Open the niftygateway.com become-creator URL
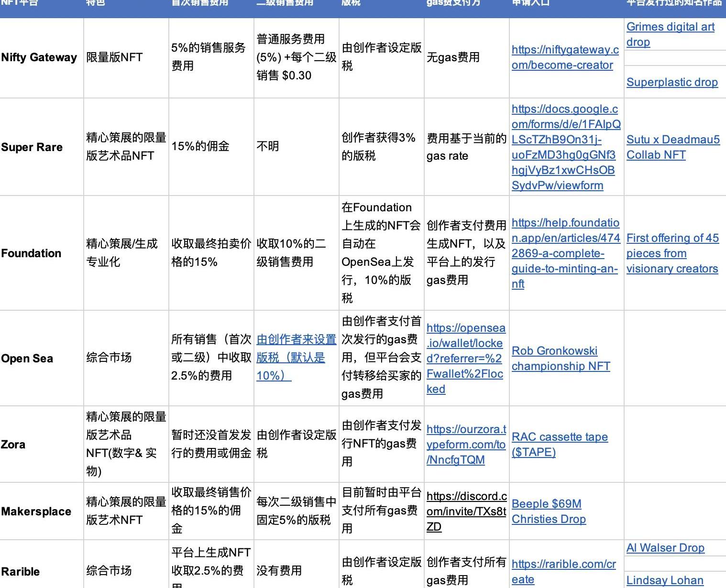 click(565, 57)
